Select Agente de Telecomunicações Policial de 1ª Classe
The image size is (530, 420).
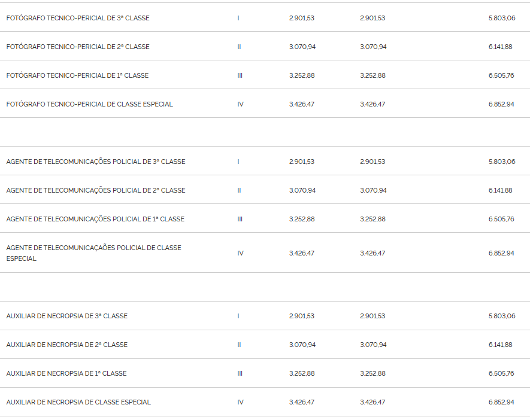95,219
